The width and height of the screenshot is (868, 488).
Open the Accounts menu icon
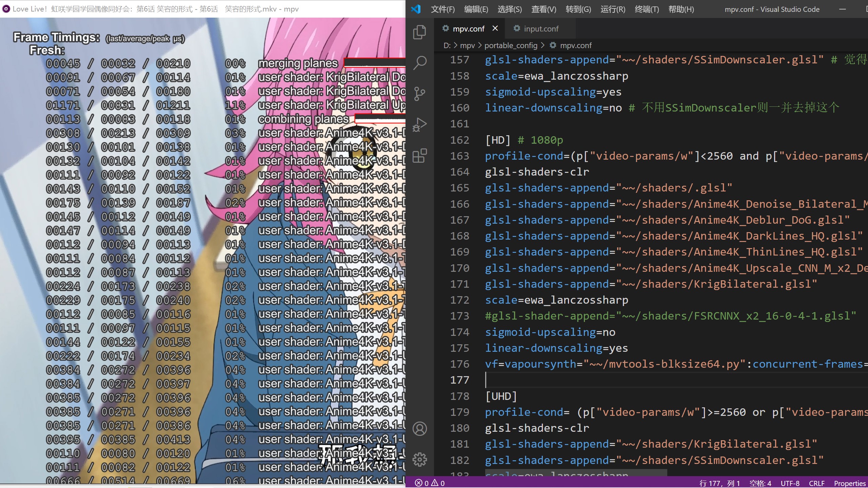419,429
